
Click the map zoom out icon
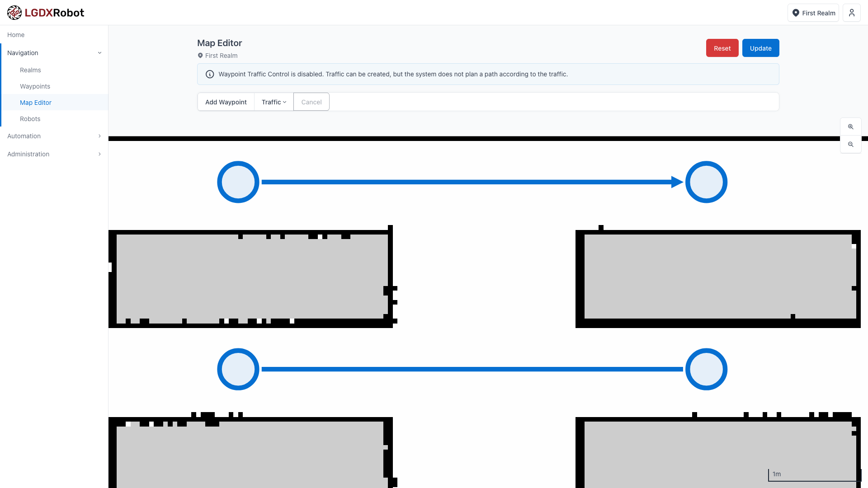click(850, 145)
